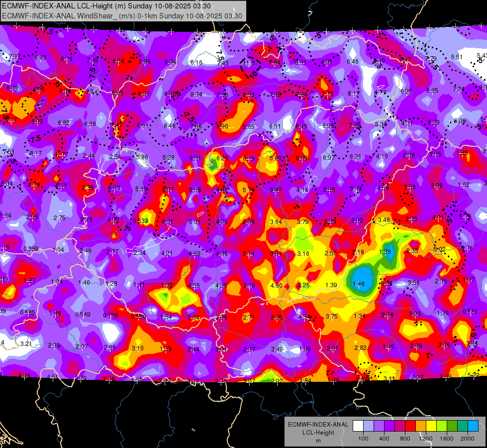Click 'ECMWF-INDEX-ANAL' text inside the legend box
The width and height of the screenshot is (487, 448).
(318, 425)
